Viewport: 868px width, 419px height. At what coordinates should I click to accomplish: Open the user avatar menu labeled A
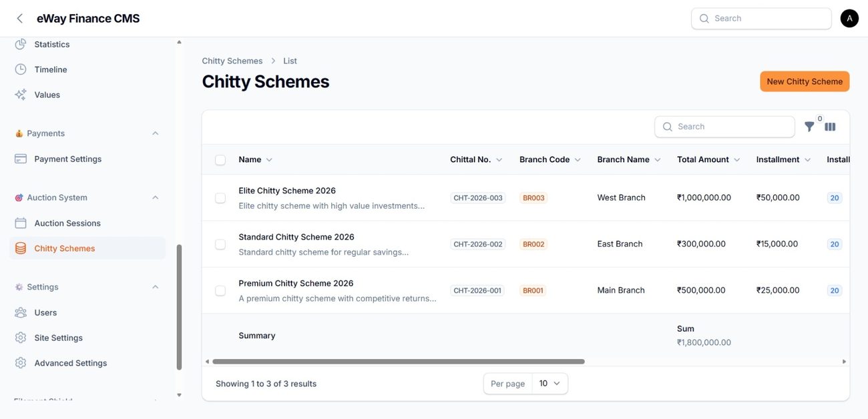coord(849,19)
